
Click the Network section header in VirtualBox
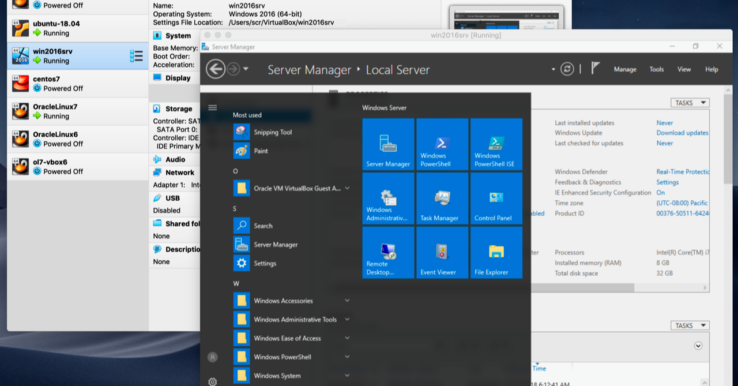coord(179,173)
